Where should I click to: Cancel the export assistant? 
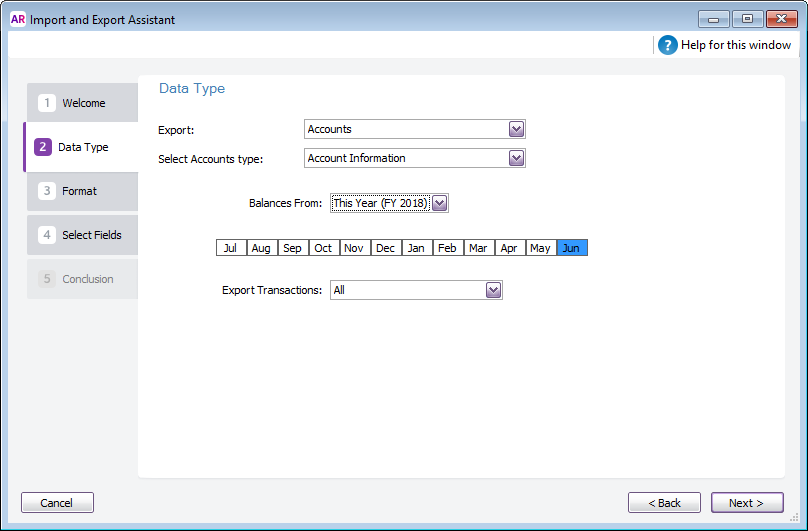57,503
